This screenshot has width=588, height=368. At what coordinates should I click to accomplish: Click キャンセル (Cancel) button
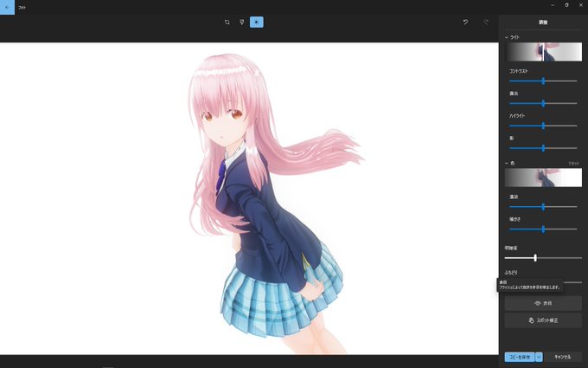[x=563, y=357]
